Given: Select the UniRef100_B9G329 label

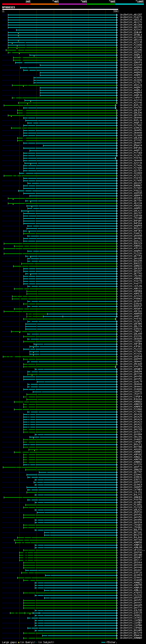Looking at the screenshot, I should [131, 243].
